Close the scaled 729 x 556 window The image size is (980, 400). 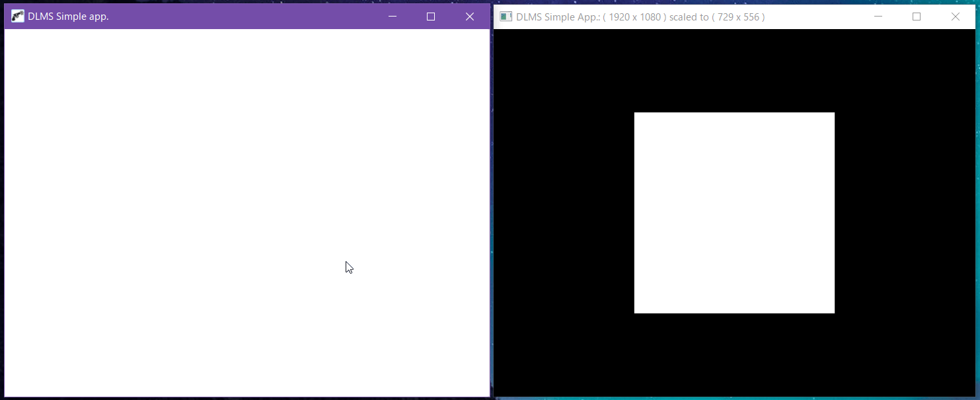tap(956, 17)
